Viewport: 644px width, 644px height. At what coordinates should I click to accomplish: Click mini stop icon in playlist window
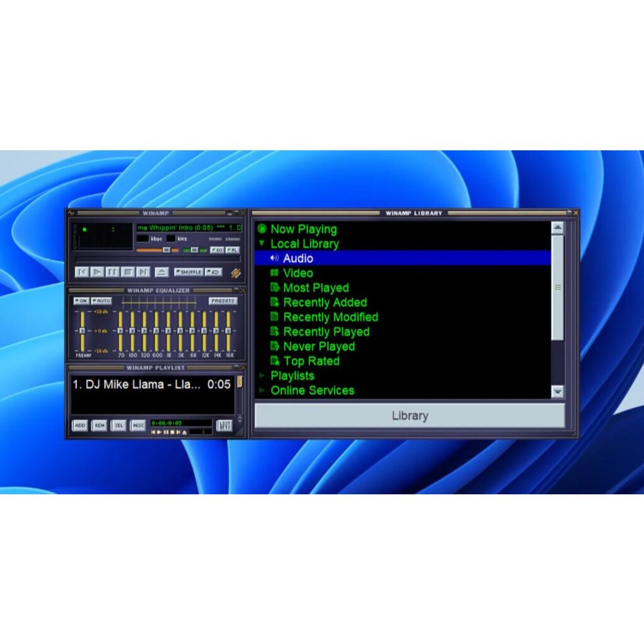click(172, 432)
